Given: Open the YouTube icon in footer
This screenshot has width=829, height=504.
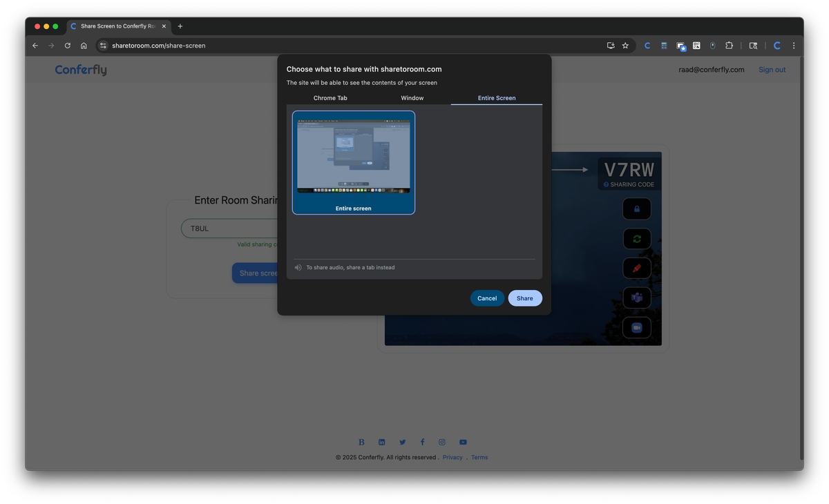Looking at the screenshot, I should click(x=463, y=442).
